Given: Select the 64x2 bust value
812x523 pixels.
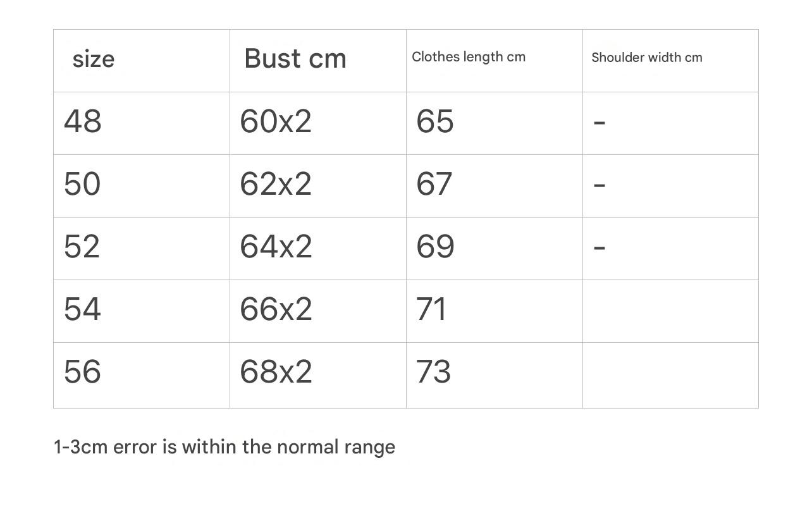Looking at the screenshot, I should 276,247.
